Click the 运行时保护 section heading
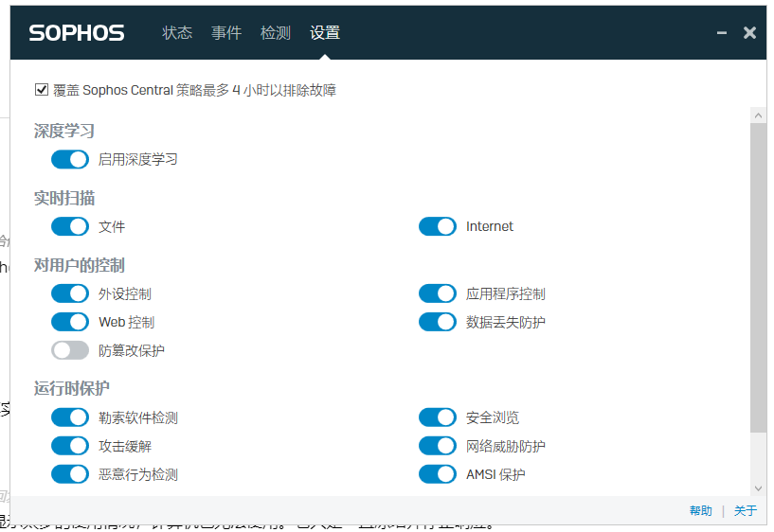 point(72,388)
